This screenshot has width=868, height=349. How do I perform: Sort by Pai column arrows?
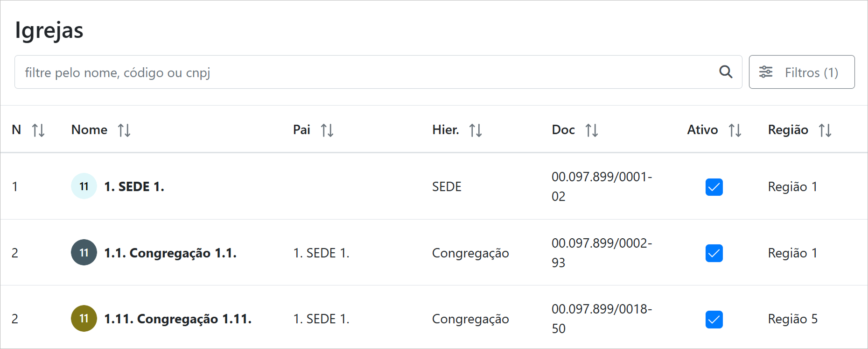coord(327,130)
